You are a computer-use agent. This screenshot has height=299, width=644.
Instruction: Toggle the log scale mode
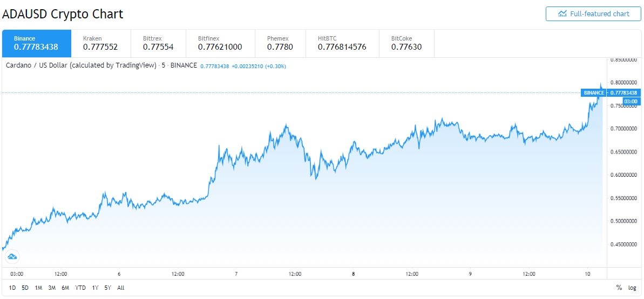[x=632, y=288]
